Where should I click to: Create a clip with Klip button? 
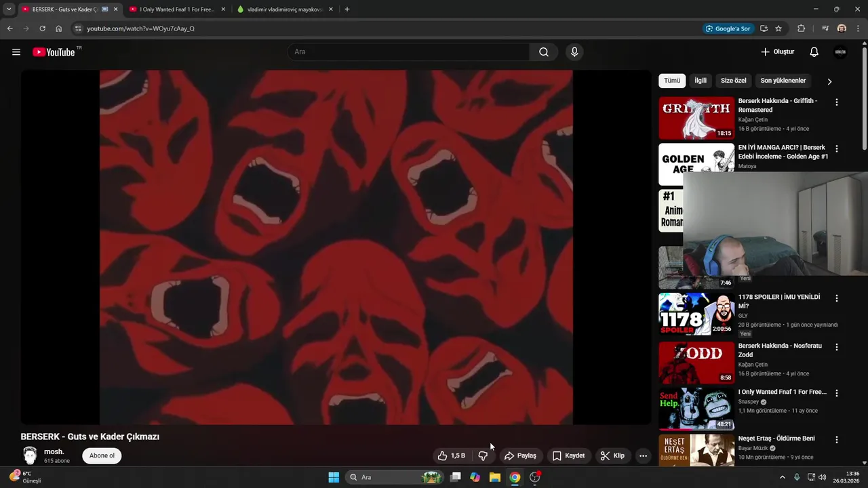[x=612, y=456]
